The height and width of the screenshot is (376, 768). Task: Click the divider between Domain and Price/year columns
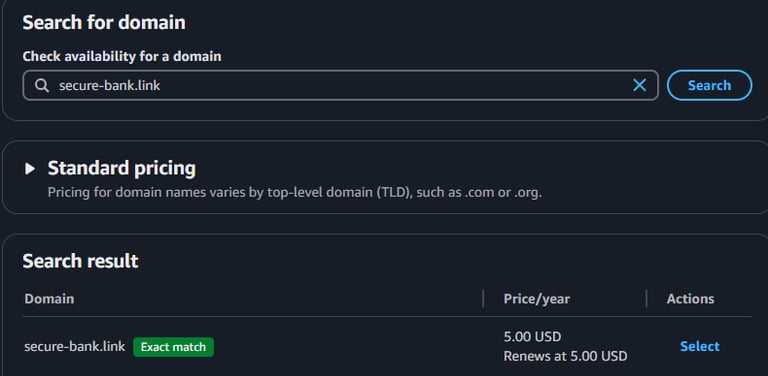point(483,299)
